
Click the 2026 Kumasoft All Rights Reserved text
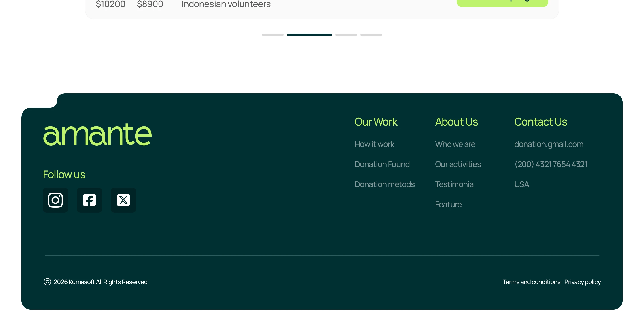point(100,282)
